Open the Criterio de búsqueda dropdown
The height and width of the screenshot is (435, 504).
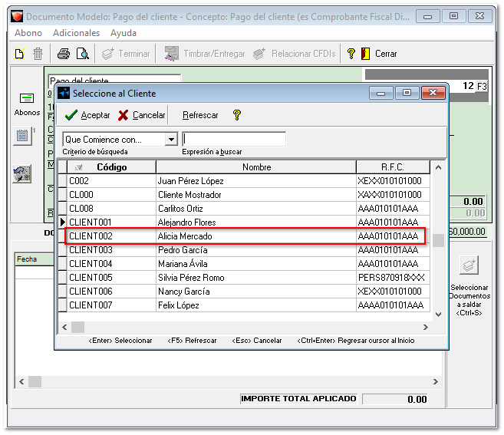click(x=171, y=140)
